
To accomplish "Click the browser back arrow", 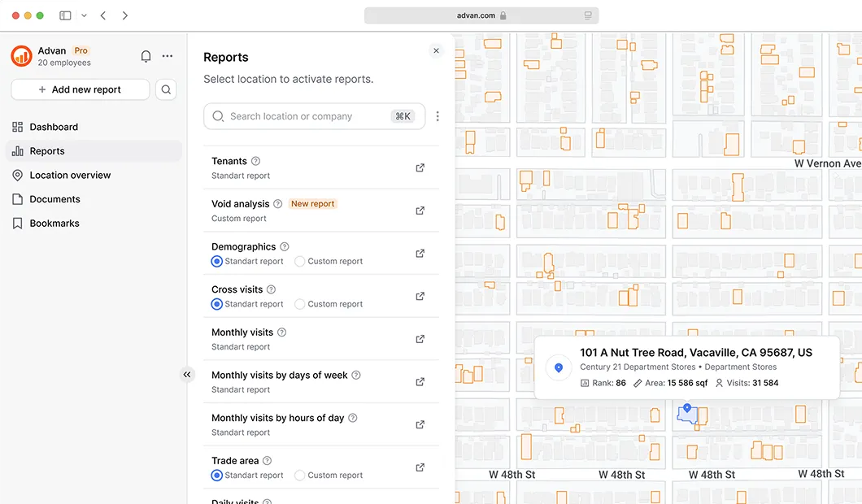I will point(102,15).
